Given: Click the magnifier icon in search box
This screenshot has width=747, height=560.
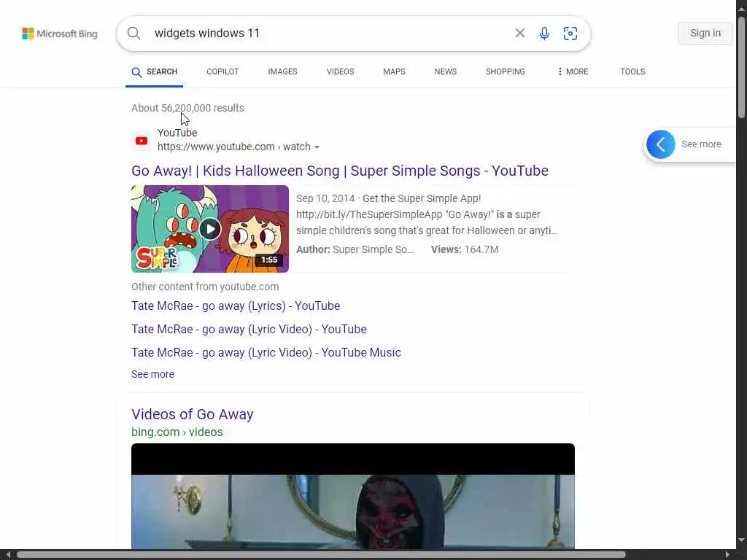Looking at the screenshot, I should [x=134, y=34].
